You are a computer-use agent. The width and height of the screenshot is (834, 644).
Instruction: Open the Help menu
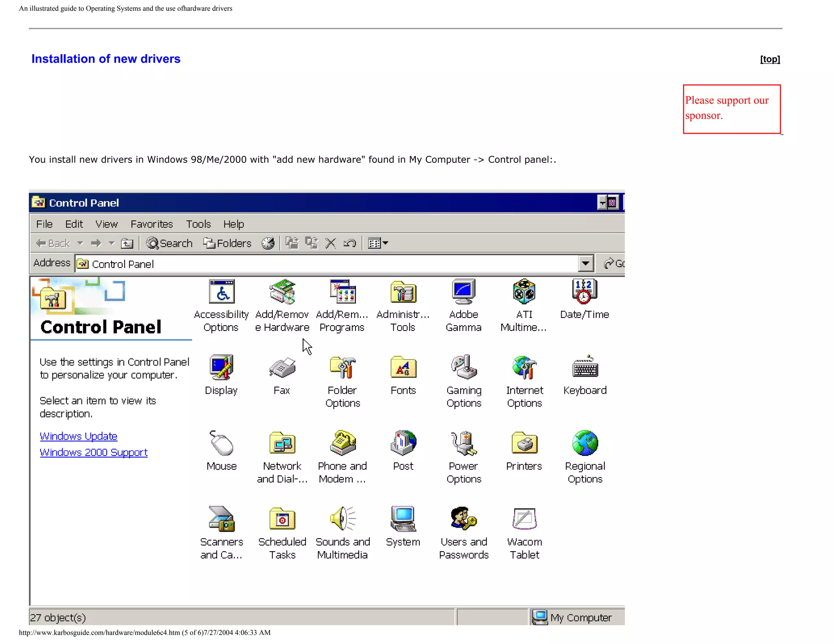[x=233, y=224]
